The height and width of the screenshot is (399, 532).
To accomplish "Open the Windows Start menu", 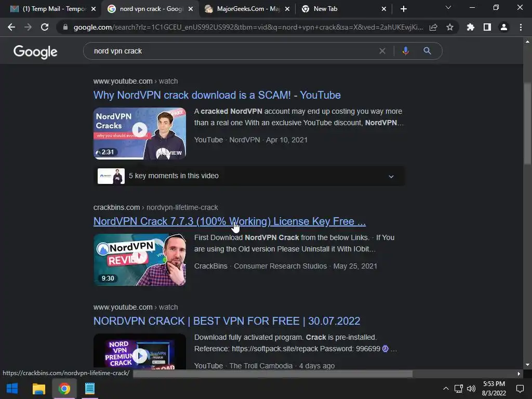I will coord(12,389).
